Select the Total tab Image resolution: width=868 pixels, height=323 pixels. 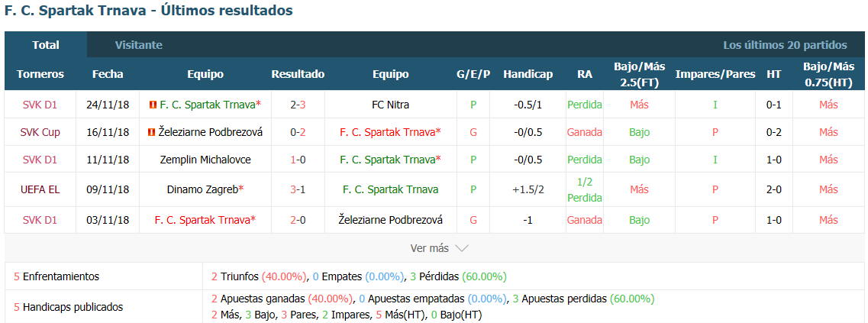point(46,45)
